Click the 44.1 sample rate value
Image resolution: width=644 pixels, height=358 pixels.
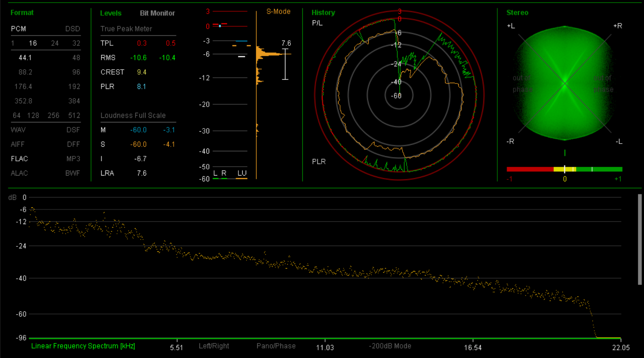point(25,58)
